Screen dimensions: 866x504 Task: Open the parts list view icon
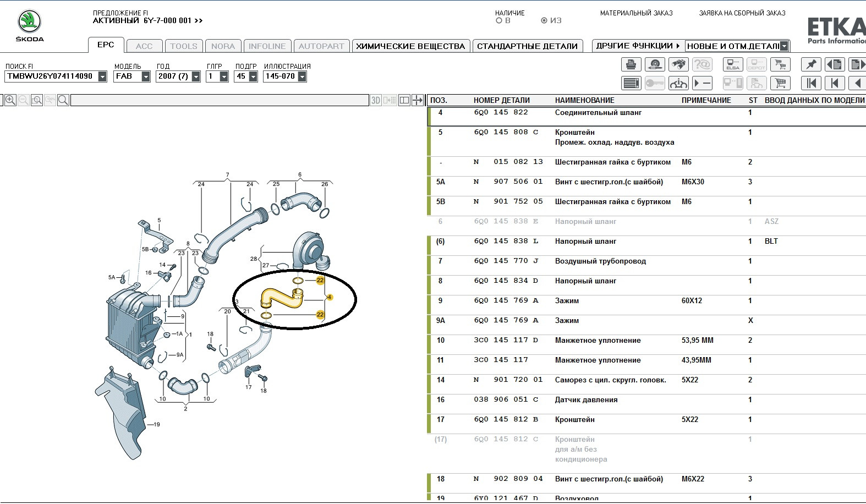pyautogui.click(x=631, y=83)
